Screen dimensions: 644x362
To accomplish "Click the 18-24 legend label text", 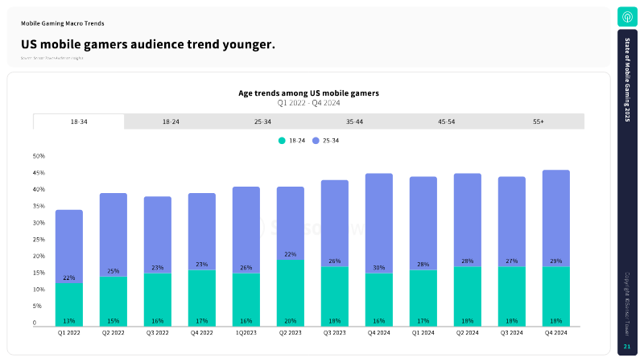I will [297, 141].
